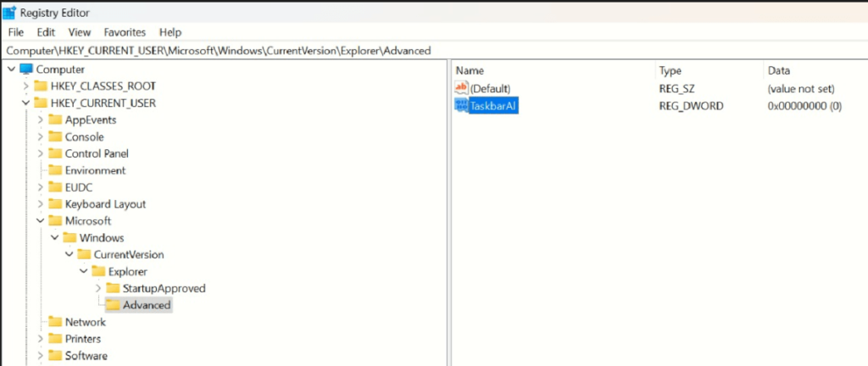
Task: Select the HKEY_CURRENT_USER label
Action: pos(103,103)
